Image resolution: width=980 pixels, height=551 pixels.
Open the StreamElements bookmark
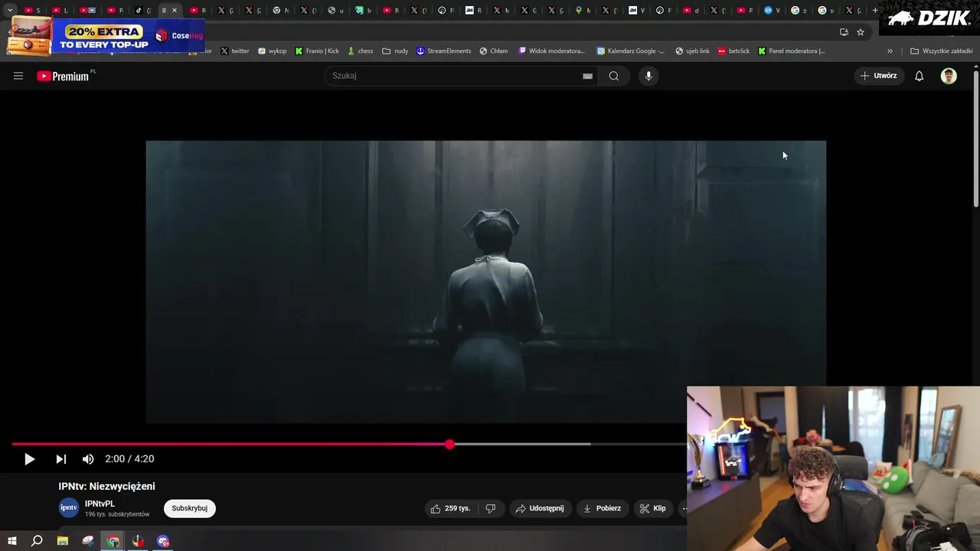(443, 51)
